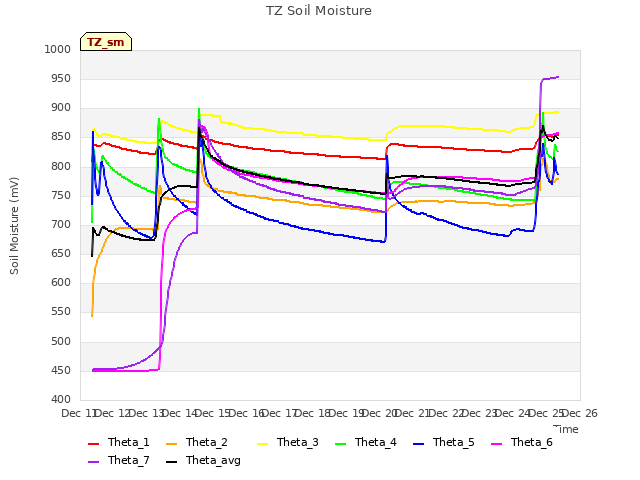Image resolution: width=640 pixels, height=480 pixels.
Task: Click the orange Theta_2 legend color marker
Action: click(x=171, y=444)
